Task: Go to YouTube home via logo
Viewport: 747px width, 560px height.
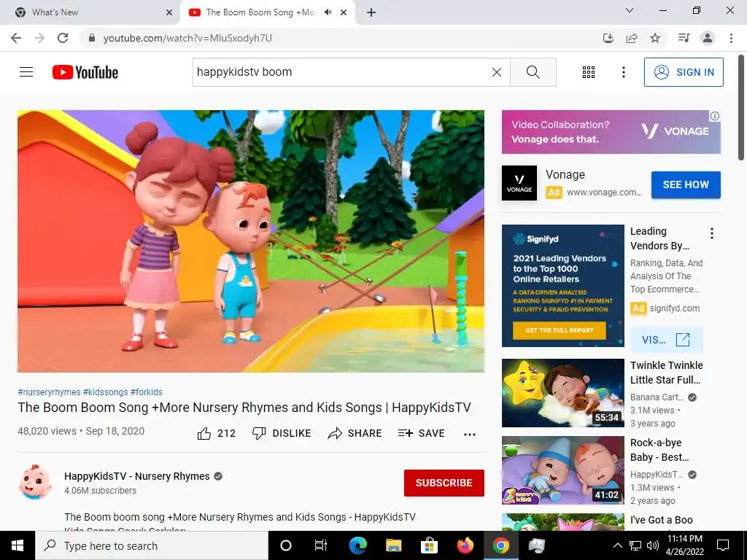Action: coord(85,72)
